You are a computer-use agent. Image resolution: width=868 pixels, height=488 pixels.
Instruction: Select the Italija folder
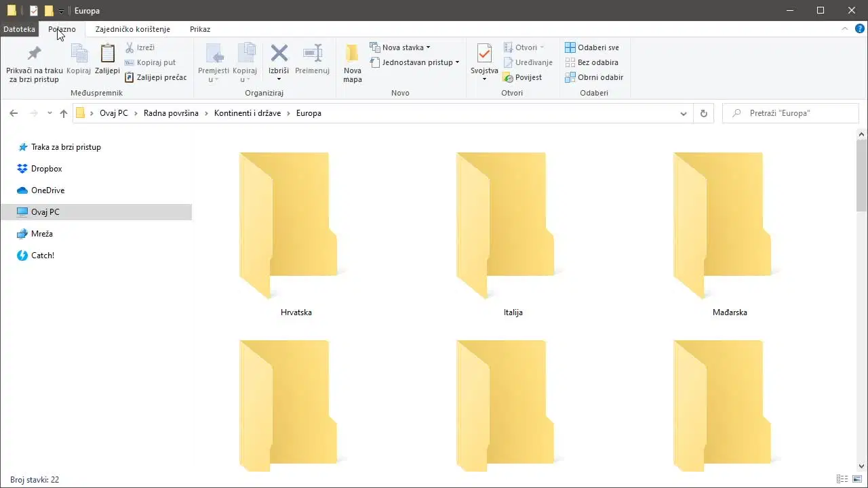coord(513,234)
